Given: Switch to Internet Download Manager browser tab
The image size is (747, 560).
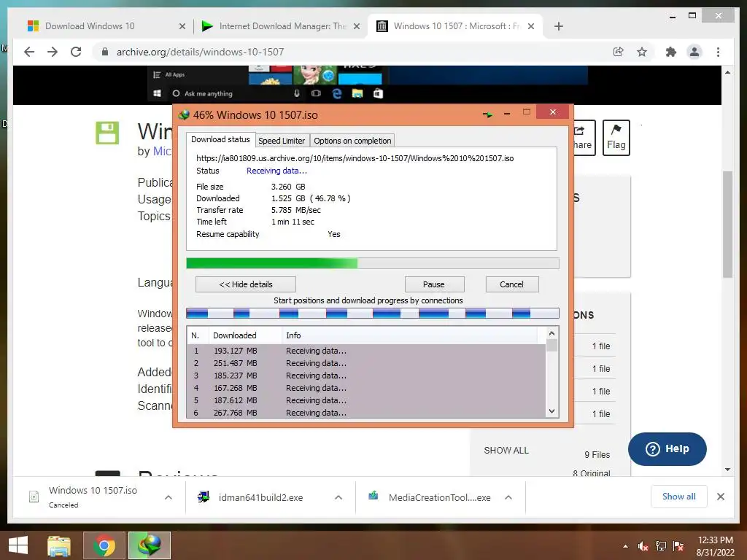Looking at the screenshot, I should 281,26.
